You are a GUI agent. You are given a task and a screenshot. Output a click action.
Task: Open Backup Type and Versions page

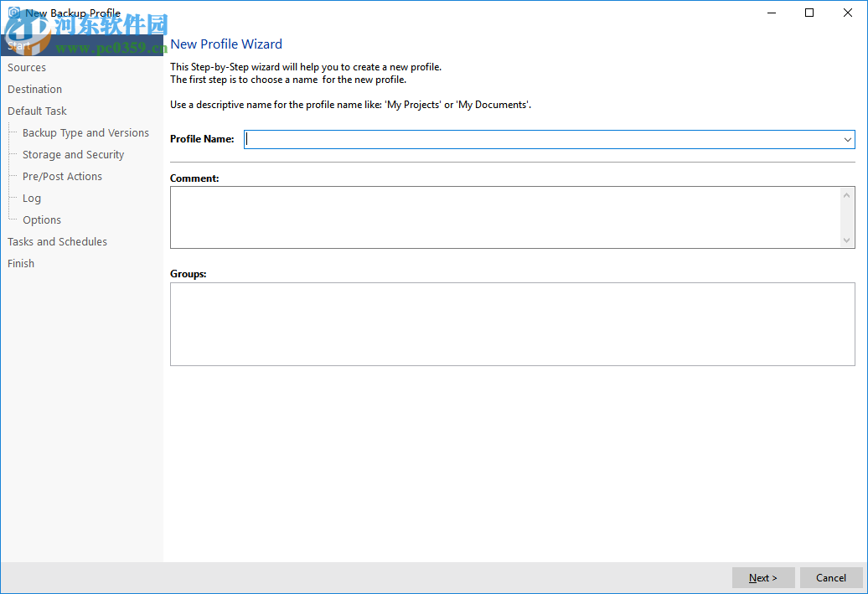tap(85, 133)
